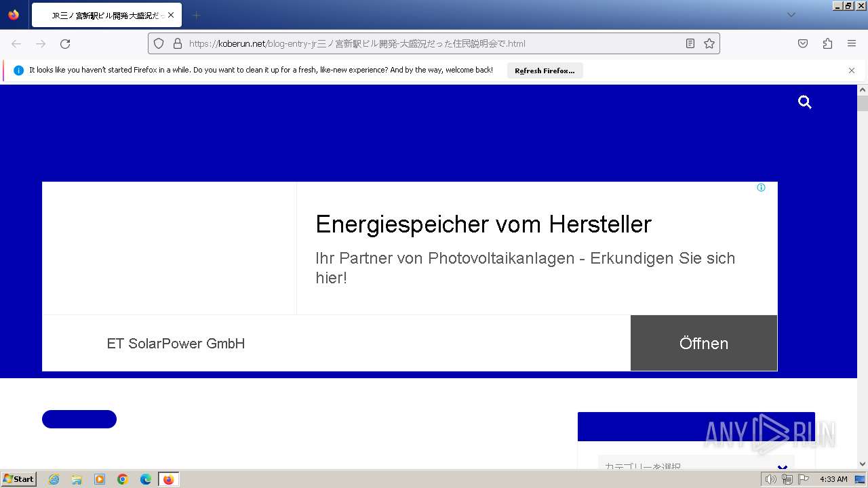The image size is (868, 488).
Task: Toggle reader view icon in address bar
Action: [690, 43]
